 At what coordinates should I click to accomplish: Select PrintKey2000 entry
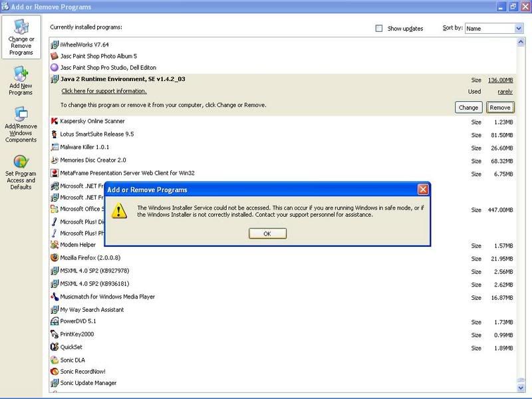283,334
